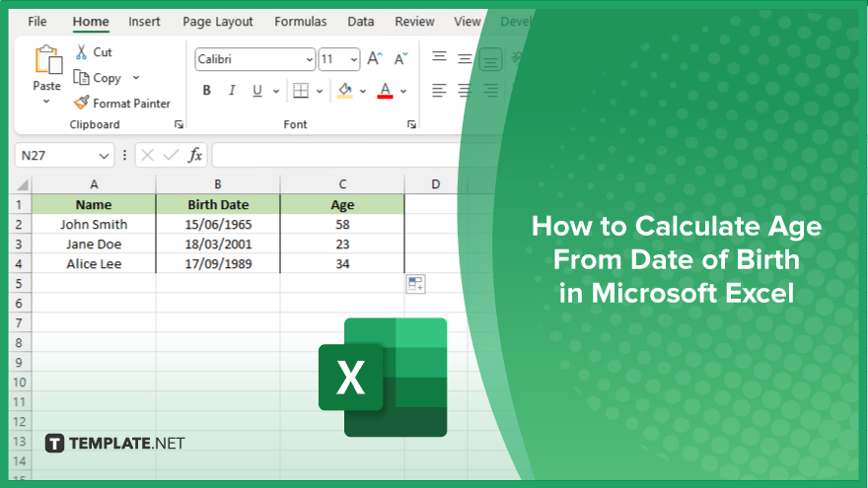Open the Calibri font name dropdown
Screen dimensions: 868x488
coord(309,59)
